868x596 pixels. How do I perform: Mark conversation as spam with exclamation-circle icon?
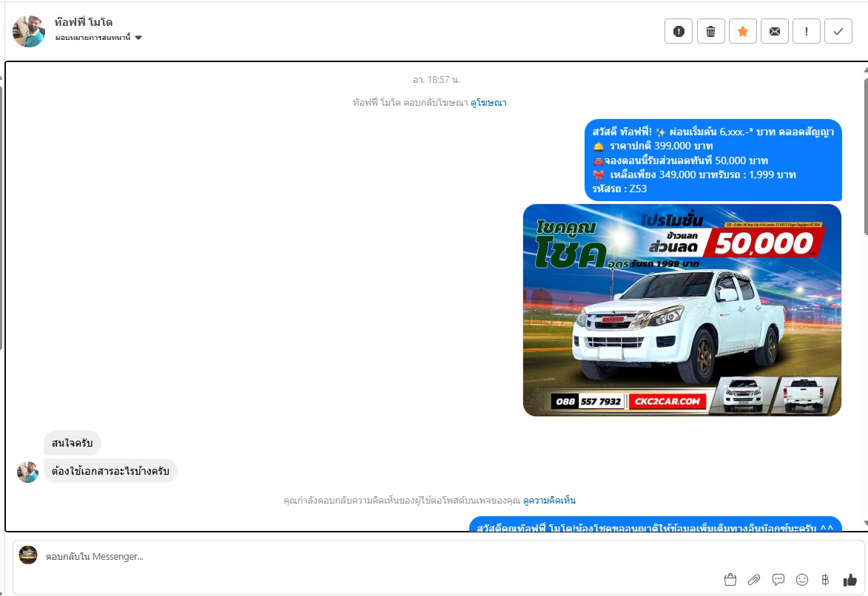678,32
